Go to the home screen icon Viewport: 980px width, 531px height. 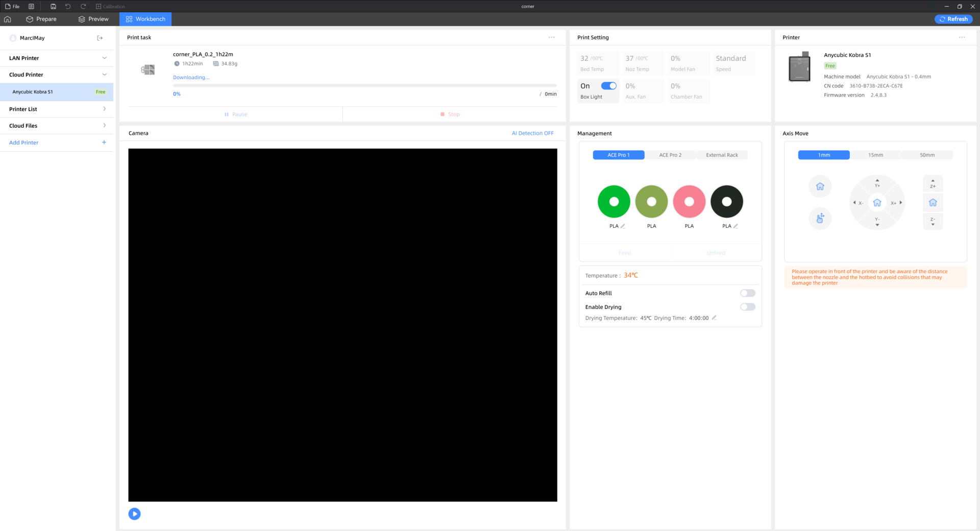(x=8, y=19)
